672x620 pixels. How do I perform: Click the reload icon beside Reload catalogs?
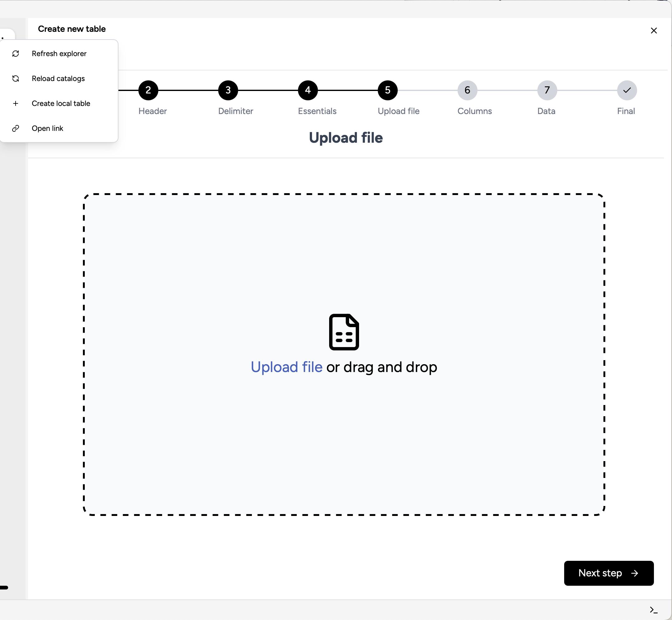(x=16, y=79)
